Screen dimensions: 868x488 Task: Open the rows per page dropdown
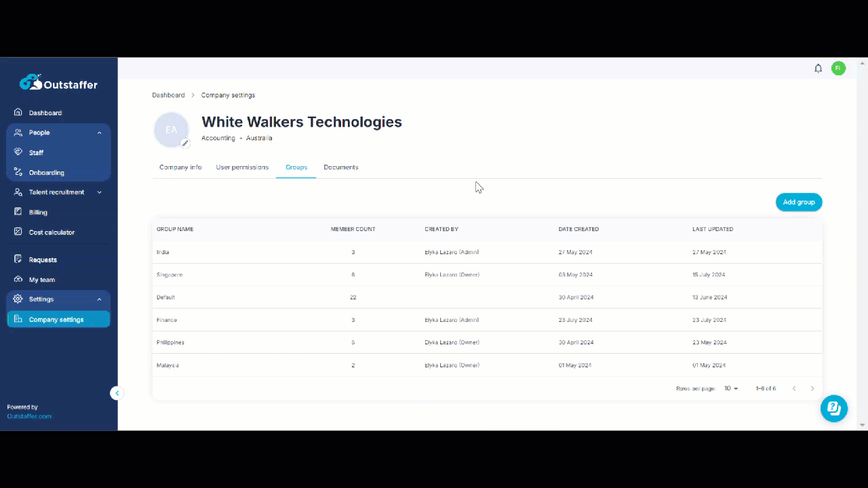(x=731, y=388)
